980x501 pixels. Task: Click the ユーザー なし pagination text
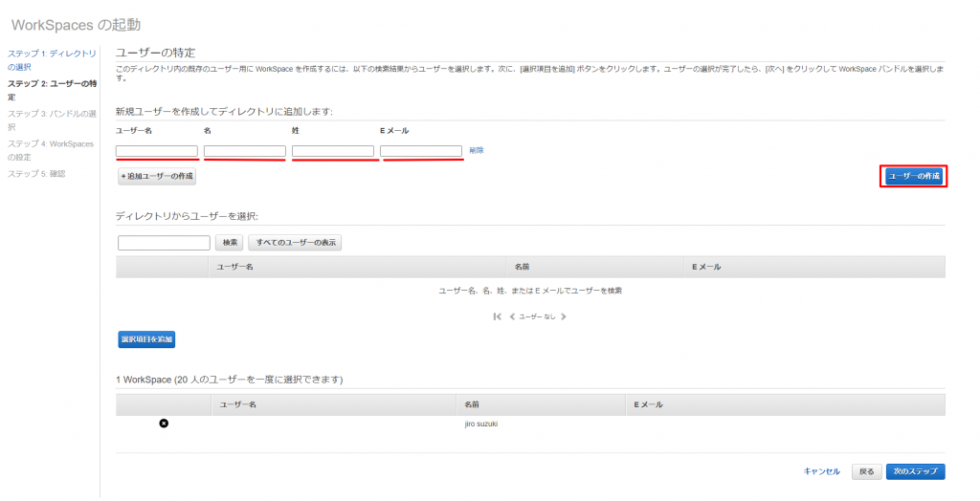tap(537, 316)
